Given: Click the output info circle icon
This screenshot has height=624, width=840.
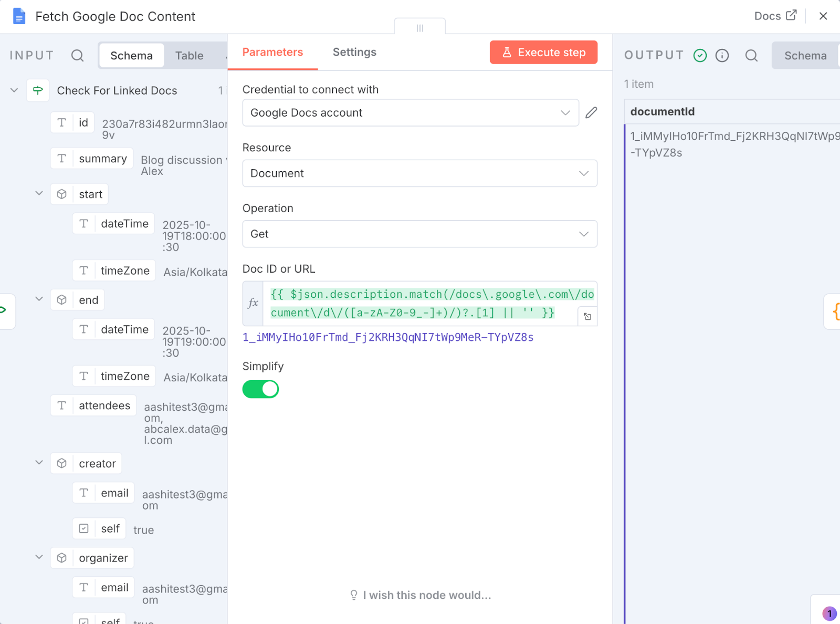Looking at the screenshot, I should (722, 56).
